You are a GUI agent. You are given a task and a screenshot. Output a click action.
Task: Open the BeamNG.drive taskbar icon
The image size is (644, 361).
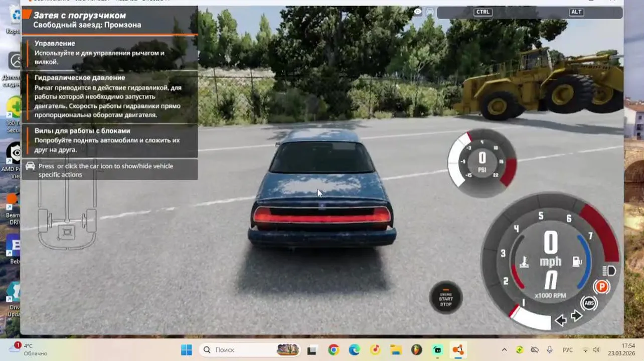coord(458,350)
